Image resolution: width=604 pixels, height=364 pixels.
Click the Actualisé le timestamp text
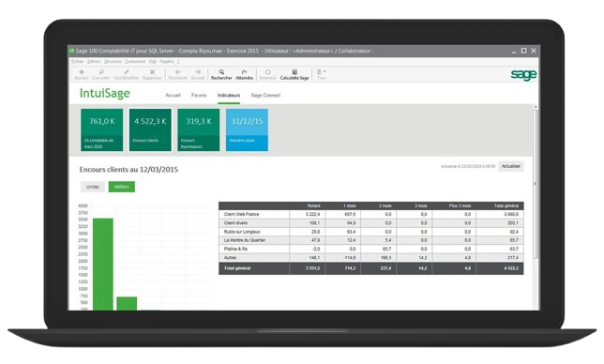[x=468, y=166]
